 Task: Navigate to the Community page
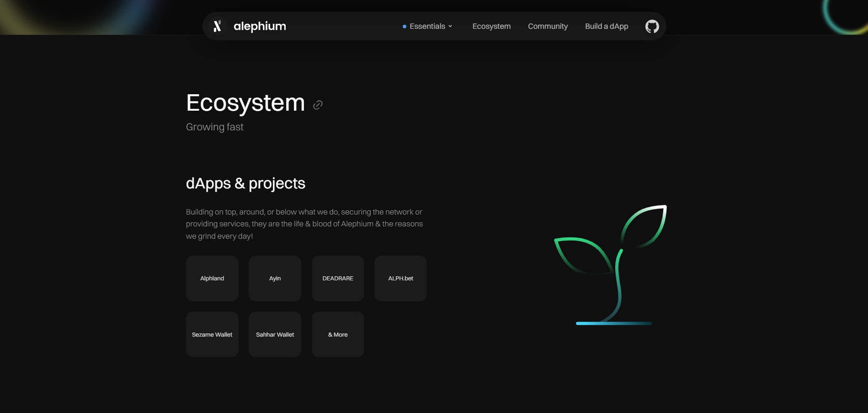548,27
